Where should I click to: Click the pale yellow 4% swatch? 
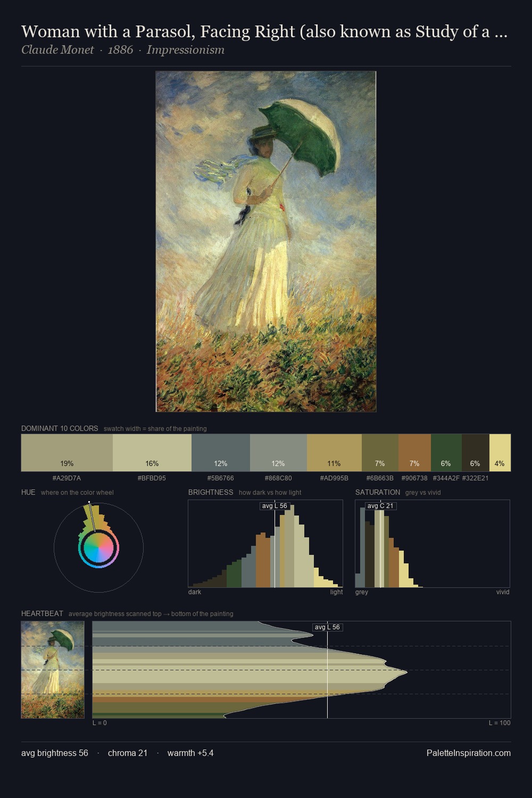(x=500, y=453)
